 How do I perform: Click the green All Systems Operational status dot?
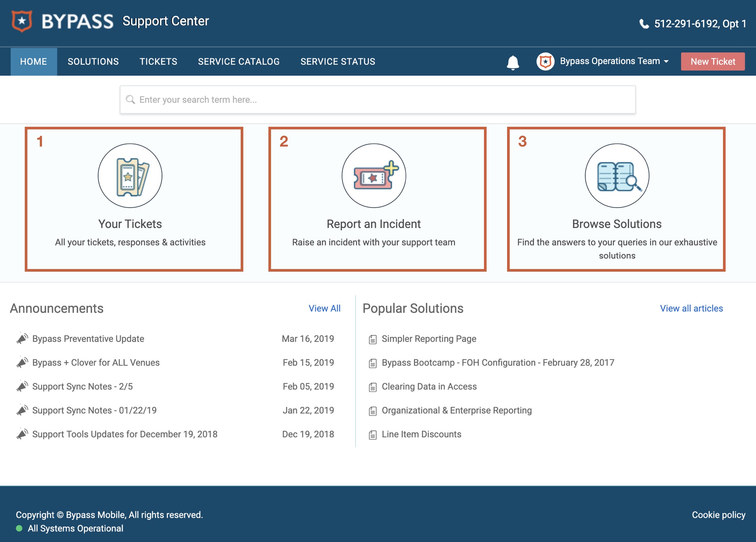[19, 528]
